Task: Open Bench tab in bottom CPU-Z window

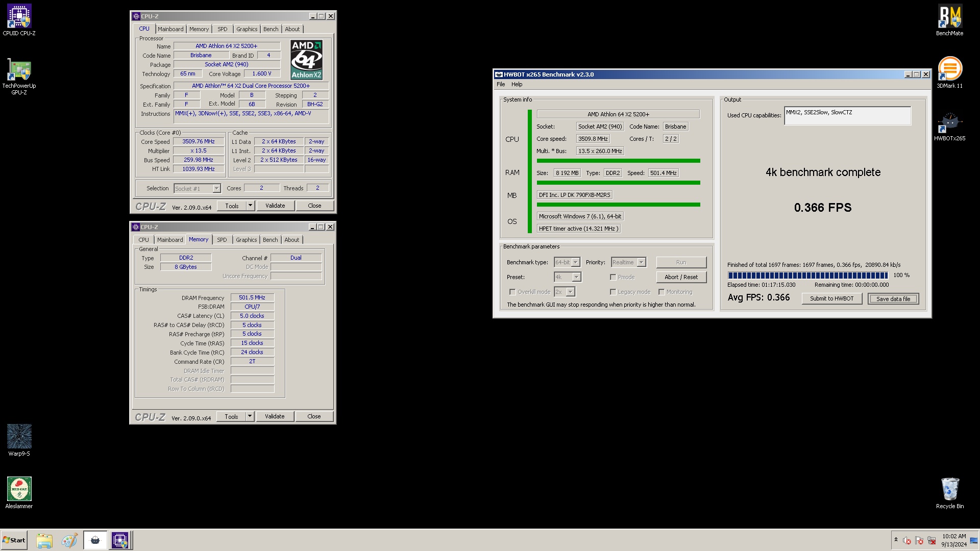Action: click(271, 240)
